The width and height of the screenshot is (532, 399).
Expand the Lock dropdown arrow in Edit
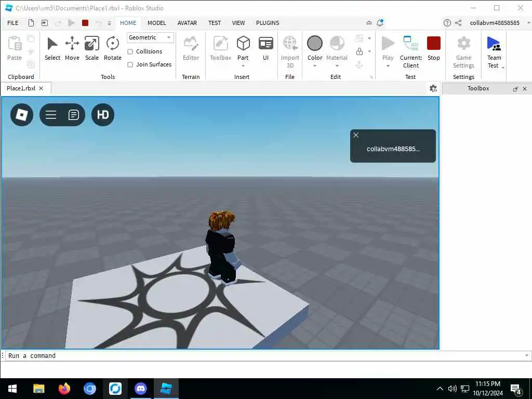[x=369, y=51]
